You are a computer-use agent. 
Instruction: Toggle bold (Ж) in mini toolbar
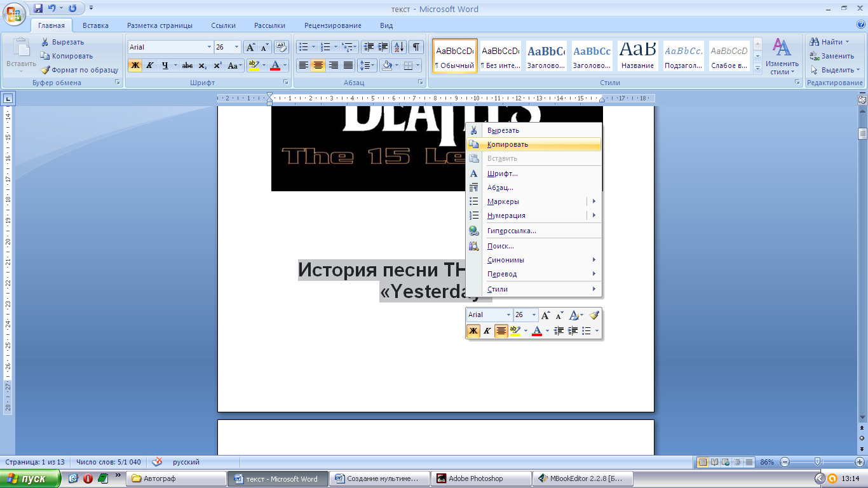[x=473, y=331]
